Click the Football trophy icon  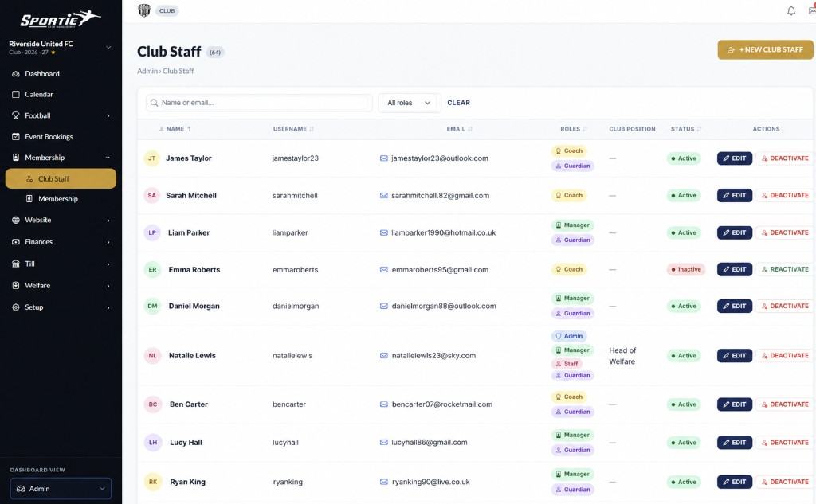(x=16, y=115)
